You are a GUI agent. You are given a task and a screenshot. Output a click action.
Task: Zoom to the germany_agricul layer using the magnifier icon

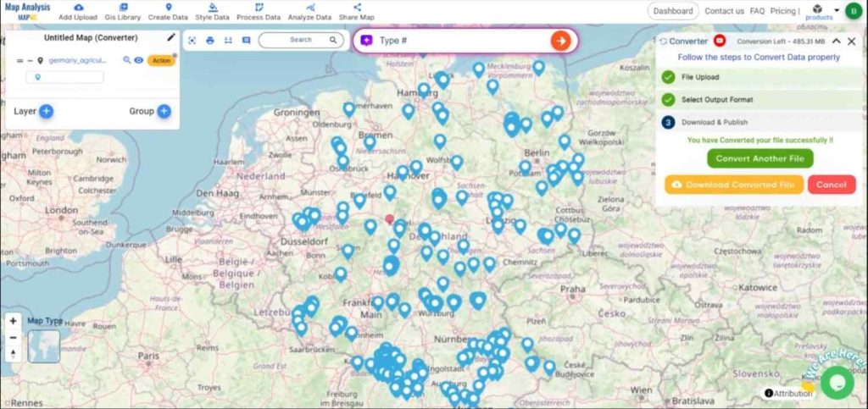click(127, 60)
